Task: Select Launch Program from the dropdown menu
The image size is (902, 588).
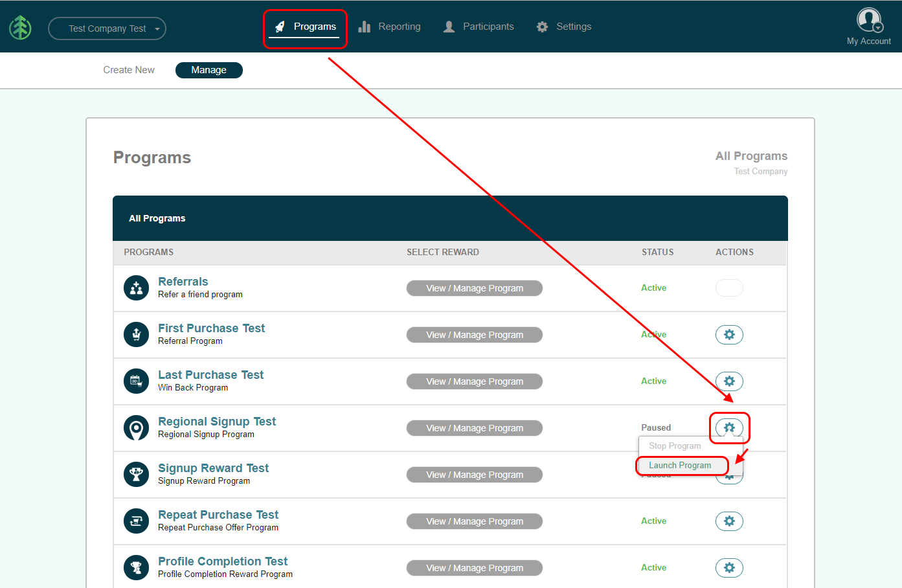Action: 680,466
